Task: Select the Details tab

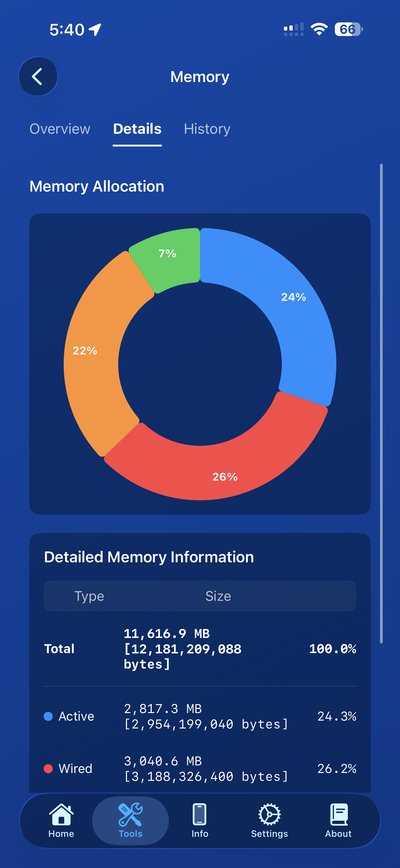Action: (137, 129)
